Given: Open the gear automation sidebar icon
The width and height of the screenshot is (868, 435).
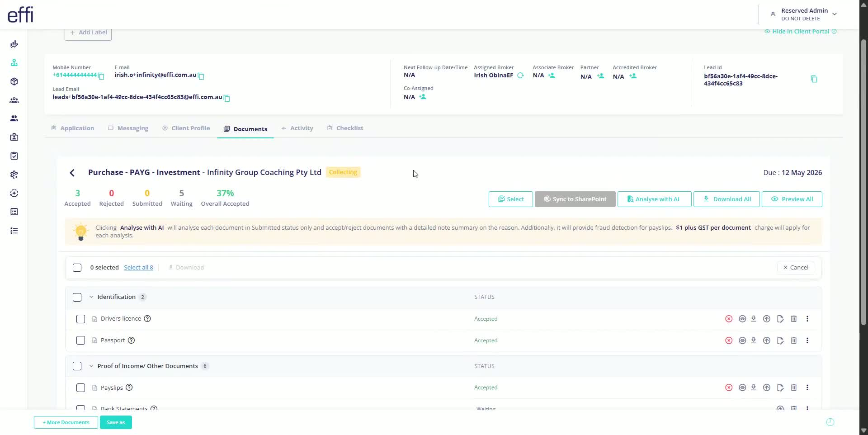Looking at the screenshot, I should (14, 175).
